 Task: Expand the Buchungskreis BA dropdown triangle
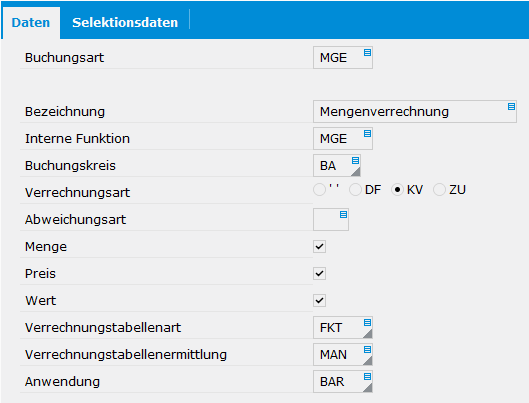tap(356, 171)
